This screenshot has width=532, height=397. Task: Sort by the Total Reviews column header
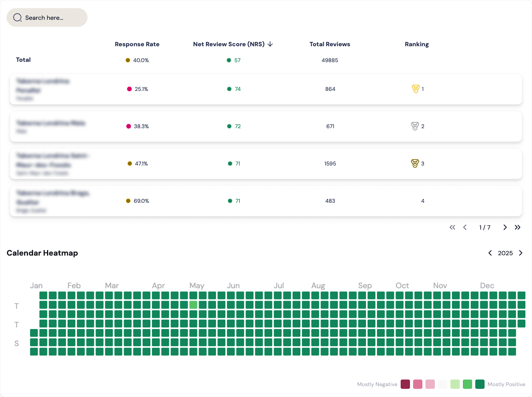[x=330, y=44]
